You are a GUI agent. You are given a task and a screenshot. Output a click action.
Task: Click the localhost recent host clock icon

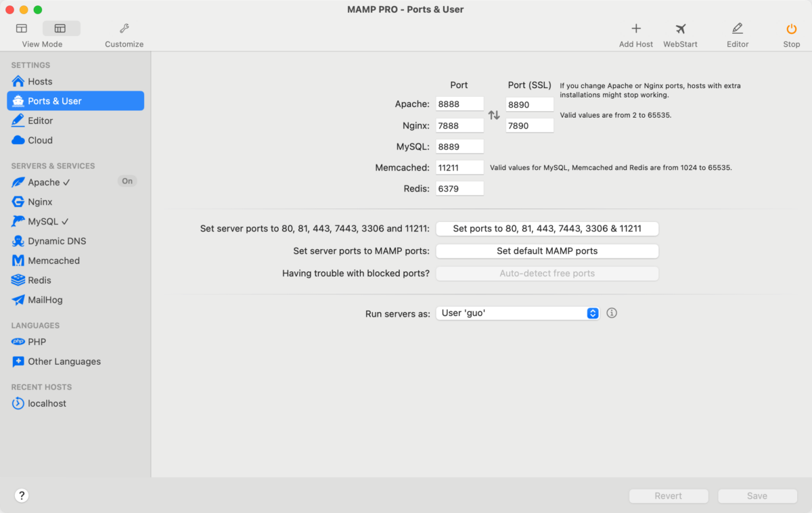coord(18,403)
